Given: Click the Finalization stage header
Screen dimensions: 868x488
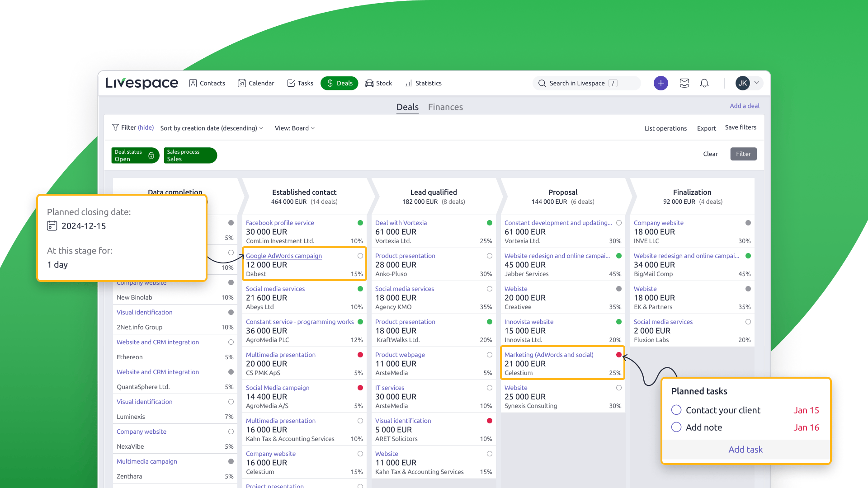Looking at the screenshot, I should (x=692, y=197).
